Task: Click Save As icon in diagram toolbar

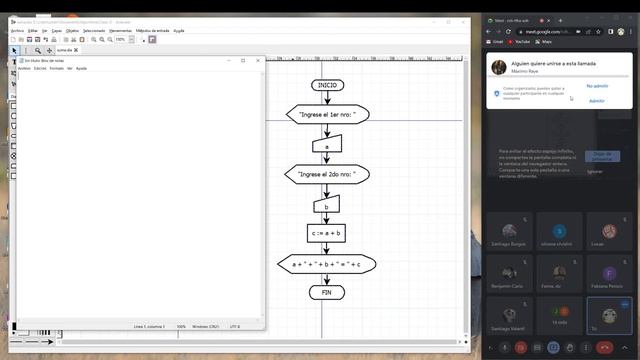Action: tap(37, 40)
